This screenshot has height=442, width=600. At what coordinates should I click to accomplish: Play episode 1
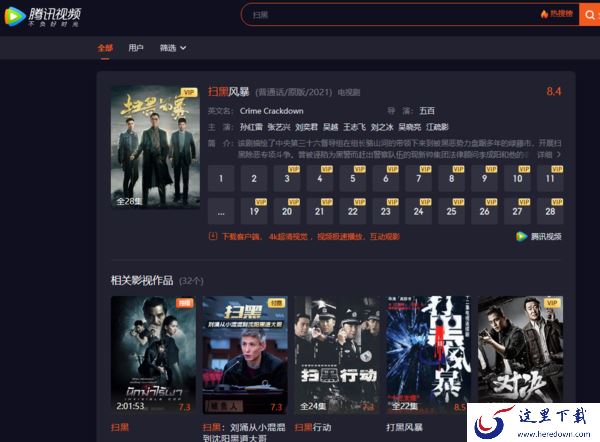(221, 178)
